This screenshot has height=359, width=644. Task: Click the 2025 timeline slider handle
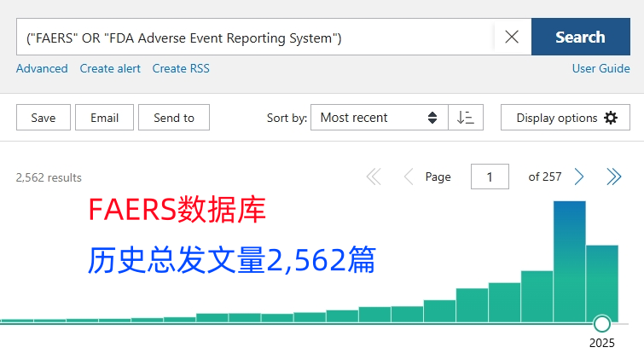tap(602, 324)
